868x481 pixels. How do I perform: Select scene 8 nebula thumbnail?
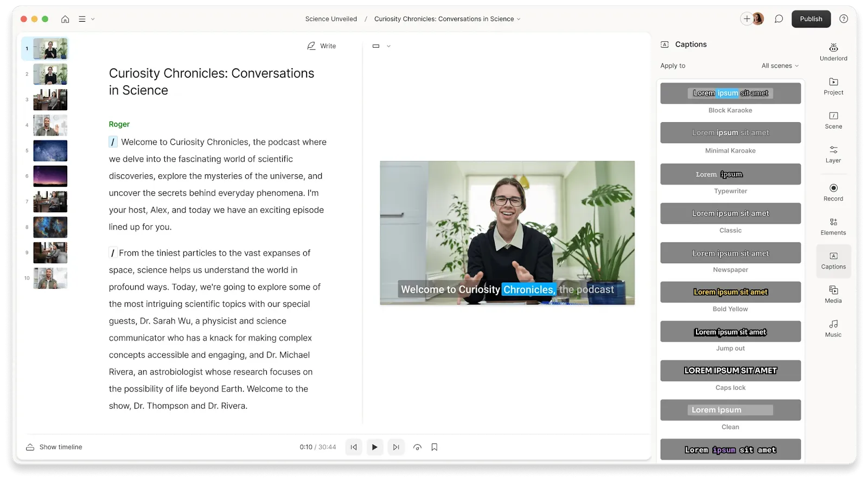tap(50, 227)
